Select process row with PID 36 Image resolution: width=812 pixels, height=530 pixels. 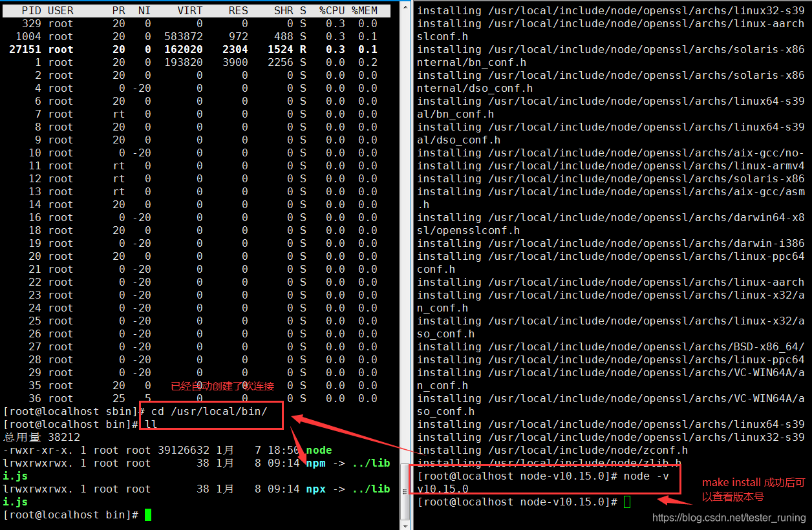(x=197, y=398)
